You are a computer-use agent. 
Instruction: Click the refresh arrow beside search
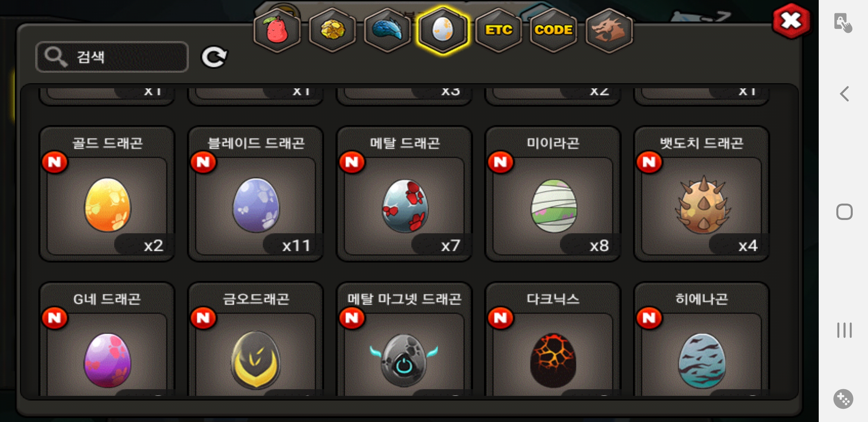pos(214,57)
